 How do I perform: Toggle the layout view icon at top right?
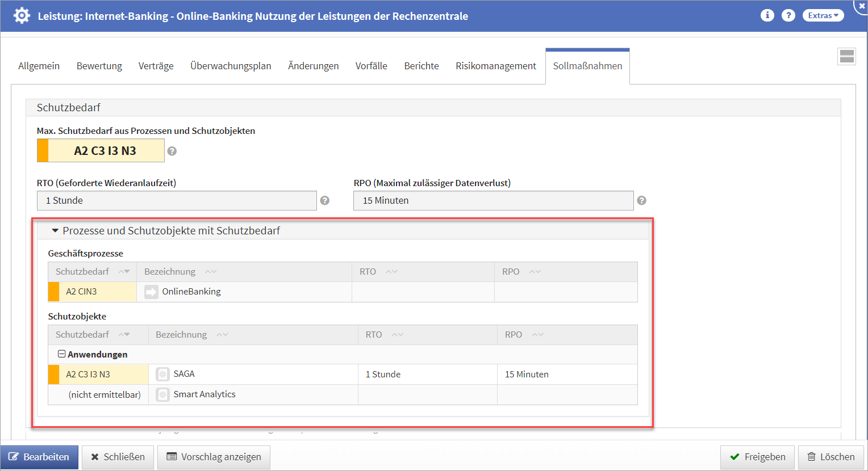[x=846, y=56]
